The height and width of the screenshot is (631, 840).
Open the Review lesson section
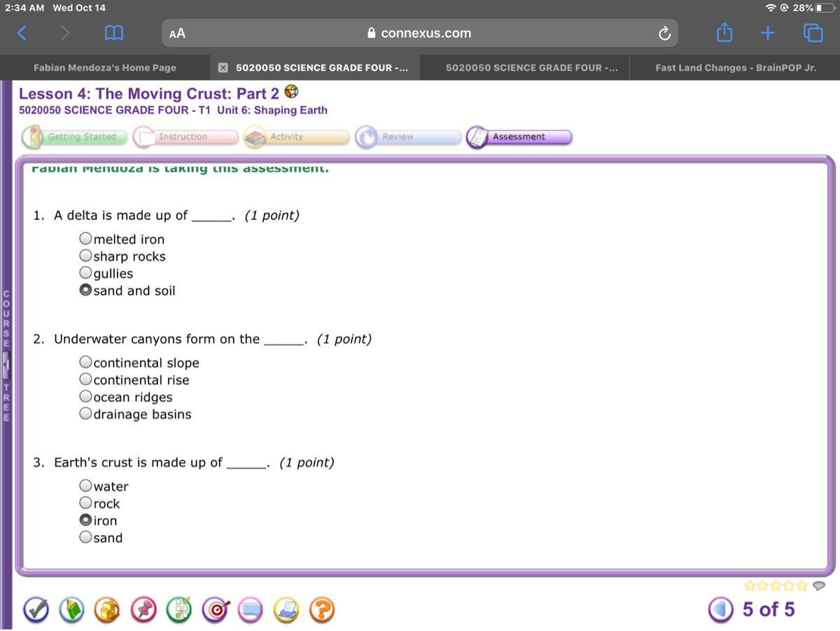[x=408, y=137]
